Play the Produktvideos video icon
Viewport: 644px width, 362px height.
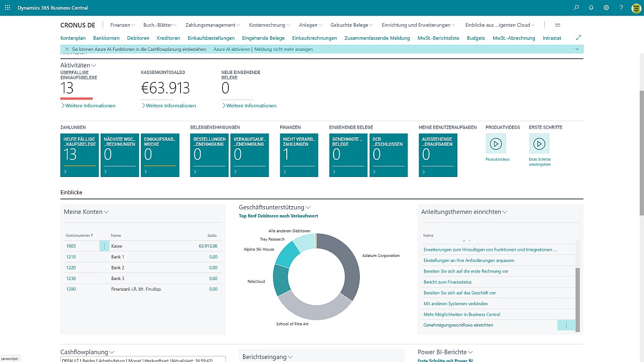pyautogui.click(x=496, y=144)
